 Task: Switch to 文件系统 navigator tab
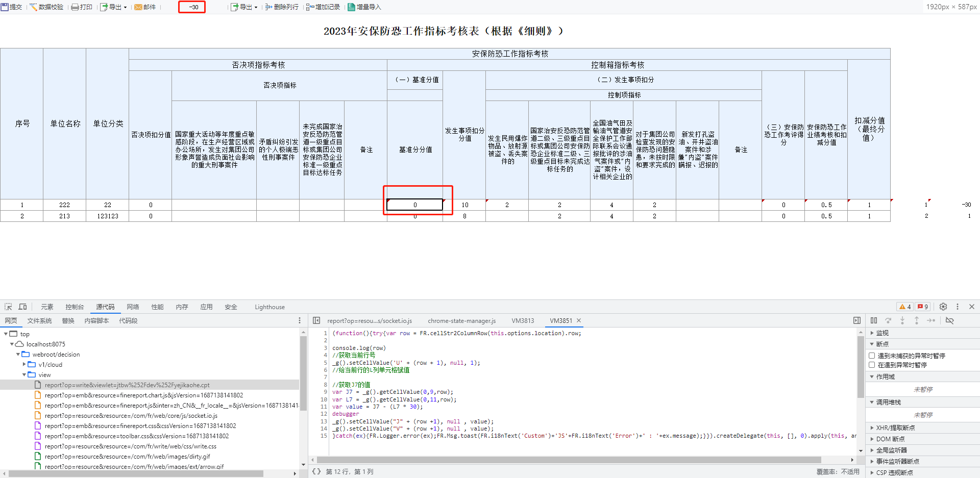tap(39, 320)
